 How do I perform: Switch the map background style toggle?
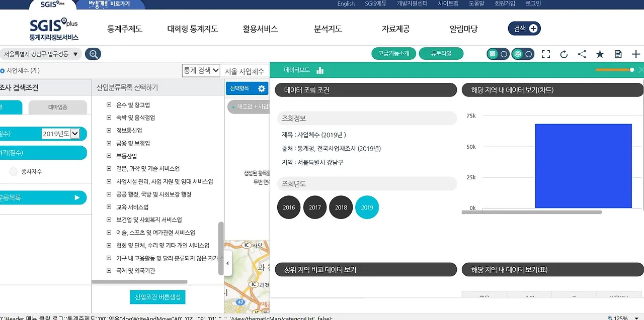[x=497, y=53]
